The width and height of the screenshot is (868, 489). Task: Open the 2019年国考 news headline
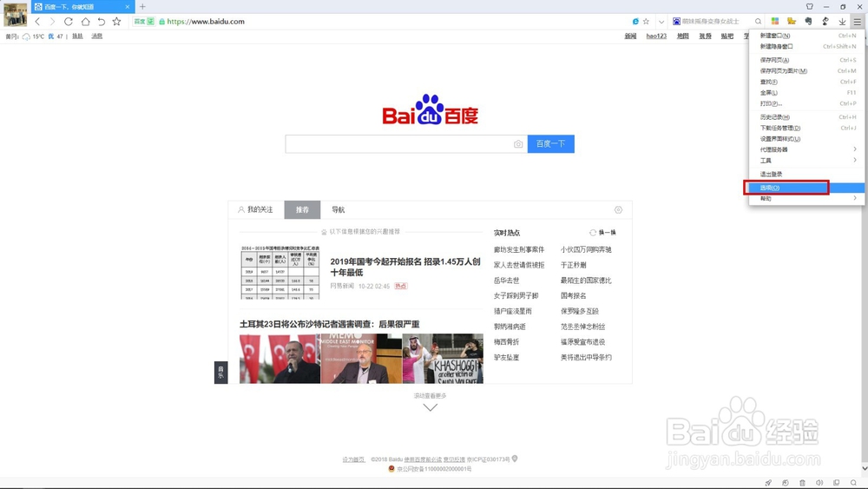click(x=405, y=267)
